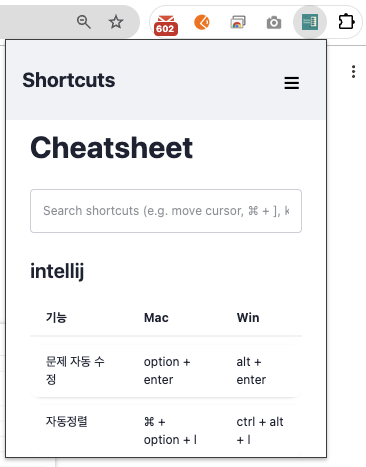Select the 자동정렬 shortcut row

click(x=166, y=431)
